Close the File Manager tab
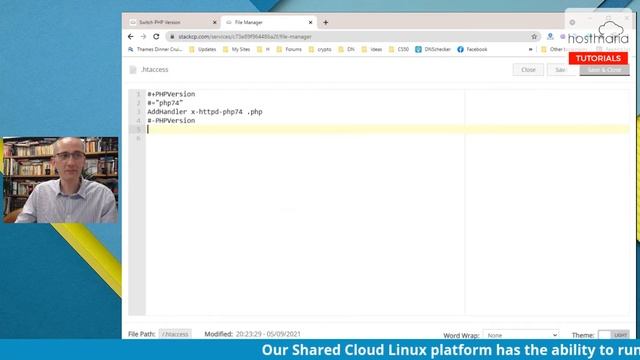Viewport: 640px width, 360px height. click(x=310, y=22)
